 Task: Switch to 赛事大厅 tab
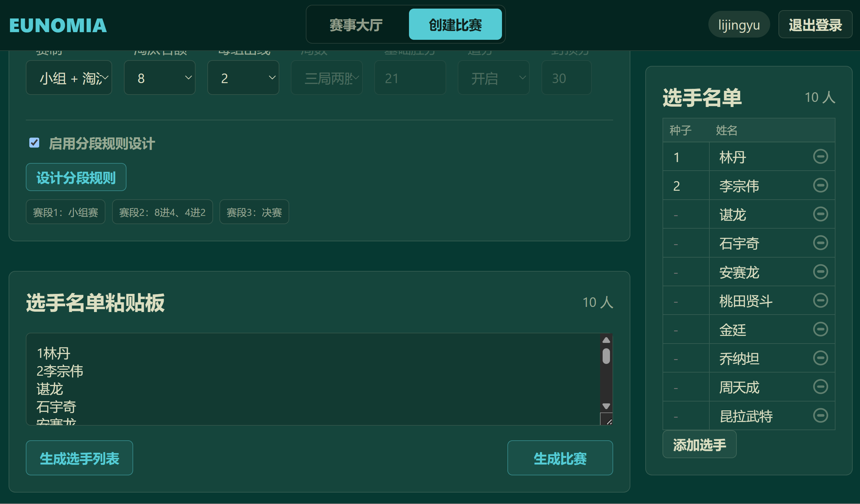pos(356,25)
